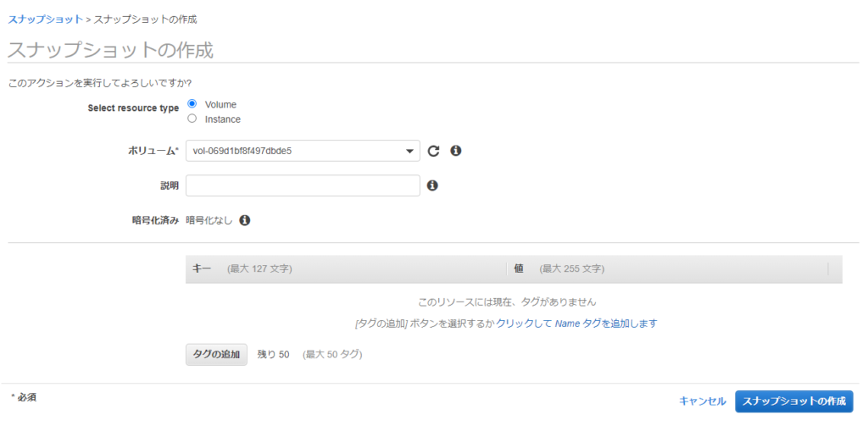Viewport: 868px width, 426px height.
Task: Click the Select resource type label
Action: (x=133, y=108)
